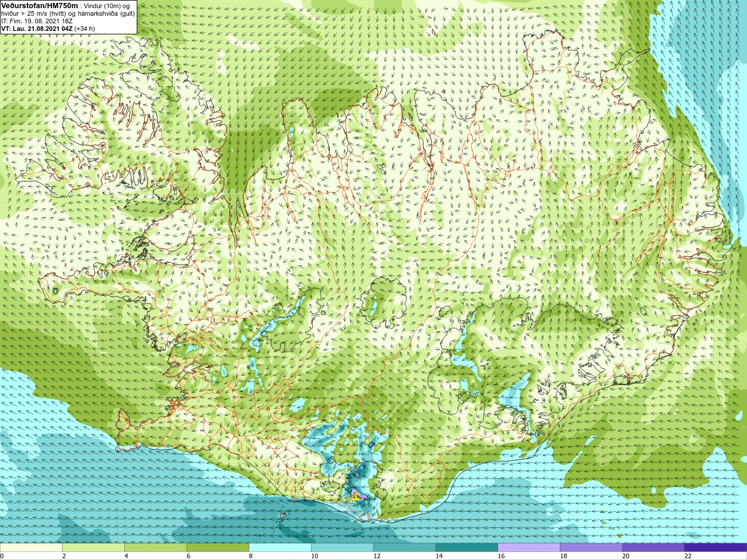Image resolution: width=747 pixels, height=560 pixels.
Task: Select the 20–22 m/s violet swatch
Action: coord(654,548)
